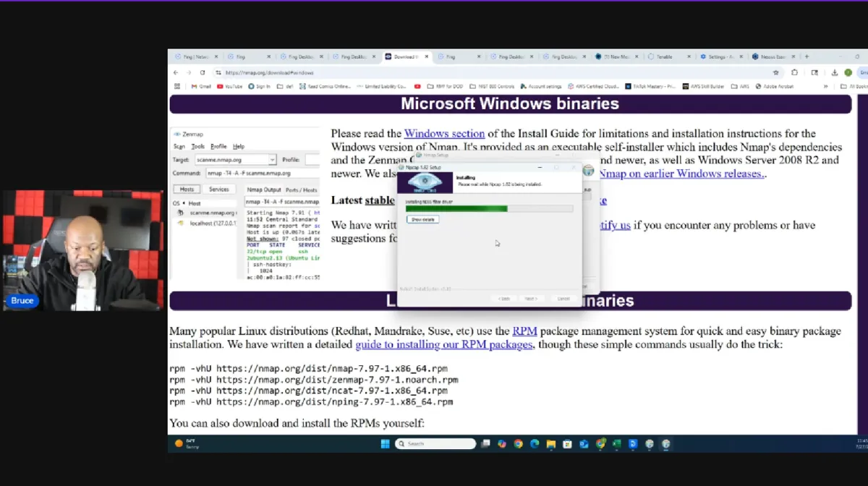Open Microsoft Store from the taskbar
The height and width of the screenshot is (486, 868).
click(567, 444)
